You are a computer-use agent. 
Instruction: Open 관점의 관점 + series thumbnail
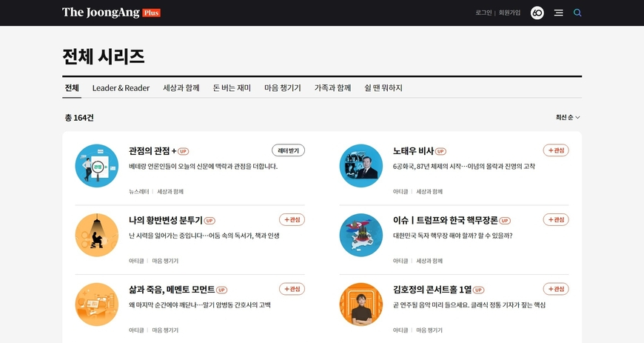pos(96,166)
